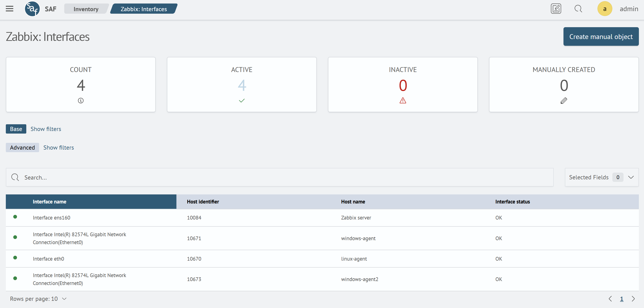Click info icon under COUNT card
Viewport: 644px width, 308px height.
pyautogui.click(x=81, y=101)
